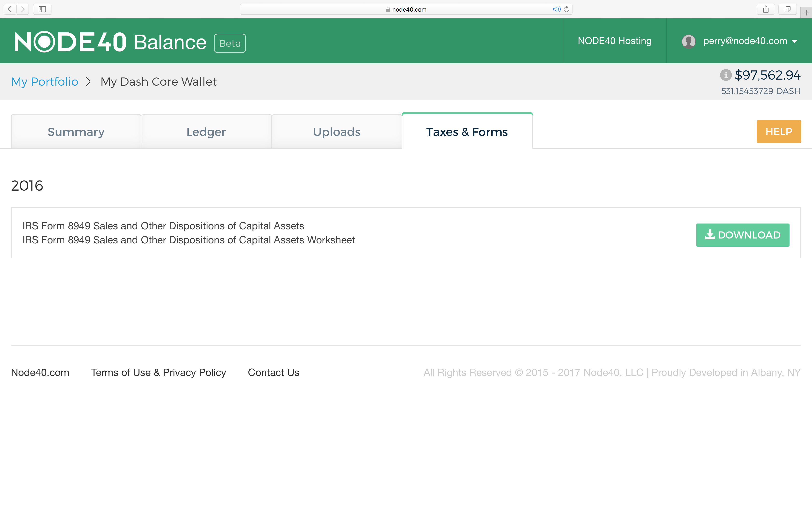Click the Capital Assets Worksheet line
The image size is (812, 508).
[x=188, y=240]
